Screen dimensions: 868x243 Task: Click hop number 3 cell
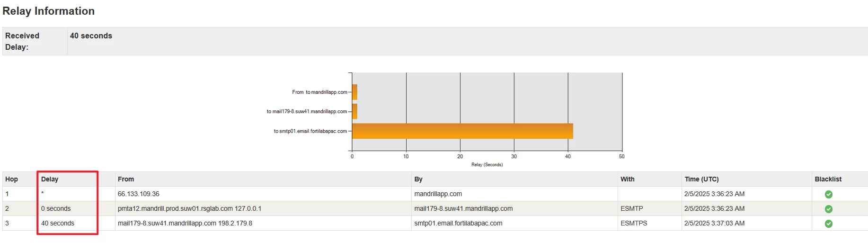7,223
